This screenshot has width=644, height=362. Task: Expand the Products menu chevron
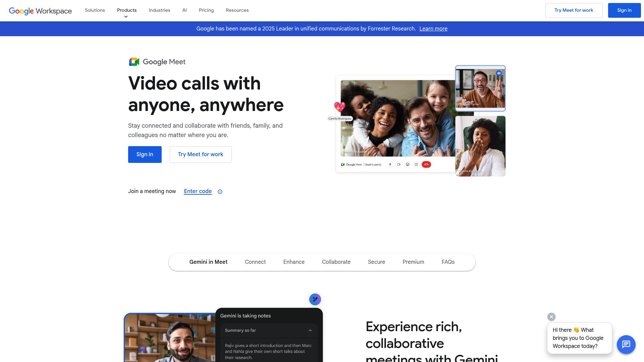click(126, 17)
